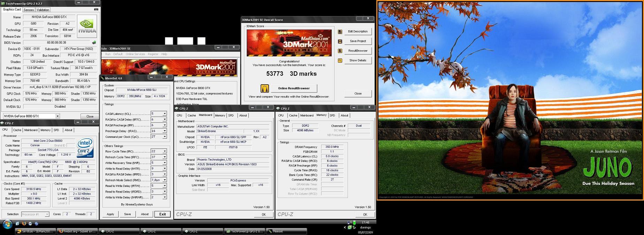The width and height of the screenshot is (644, 235).
Task: Click the Show Details magnifier icon
Action: click(340, 61)
